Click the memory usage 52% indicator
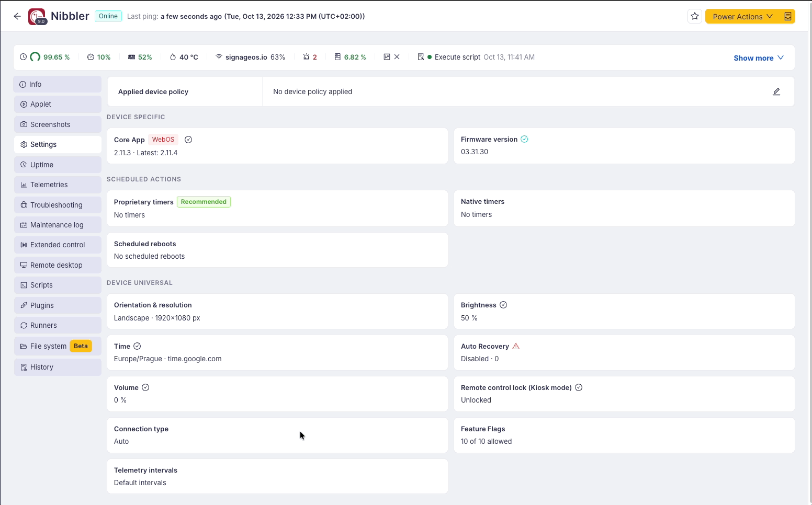 (140, 57)
